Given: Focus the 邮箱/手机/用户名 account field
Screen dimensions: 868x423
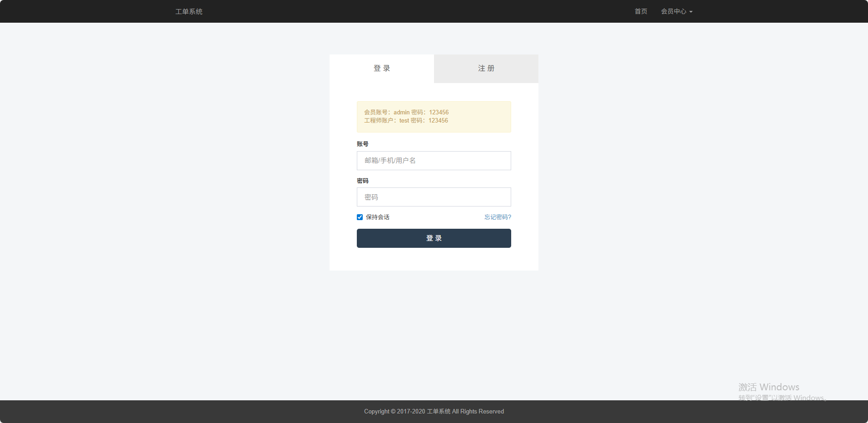Looking at the screenshot, I should [x=434, y=161].
